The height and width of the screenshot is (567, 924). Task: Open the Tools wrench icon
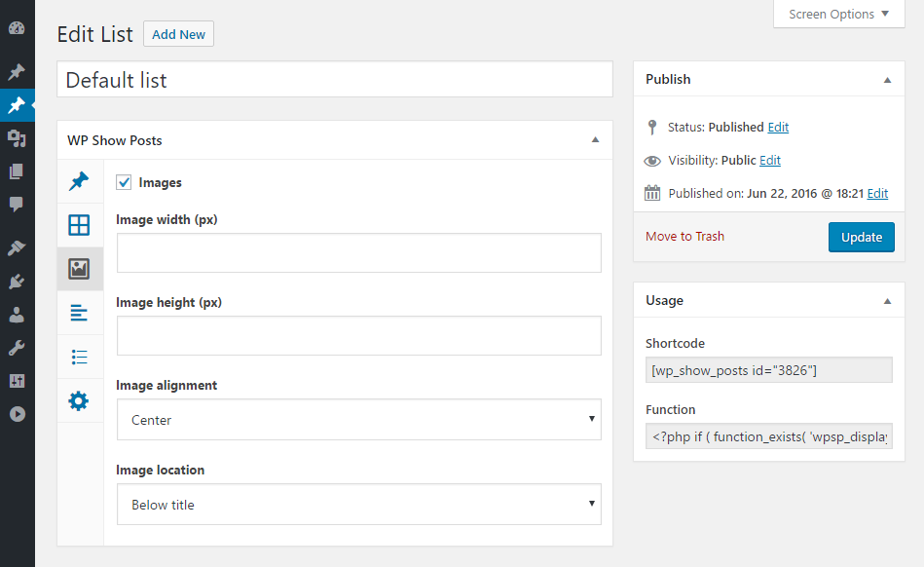(17, 348)
